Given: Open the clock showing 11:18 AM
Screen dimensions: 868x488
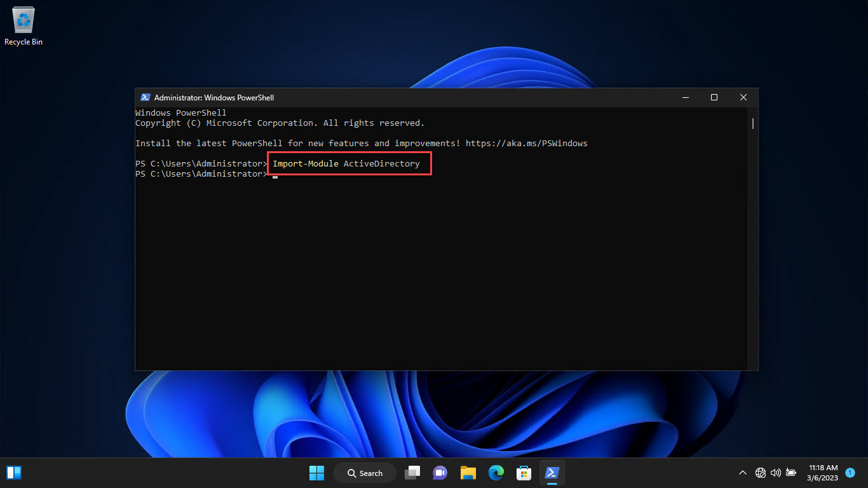Looking at the screenshot, I should (823, 473).
